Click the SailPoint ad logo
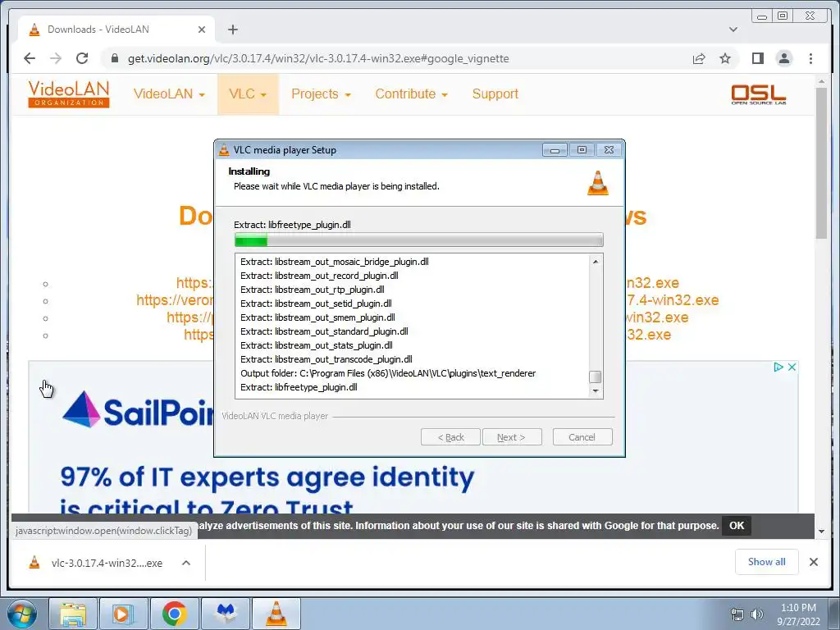The width and height of the screenshot is (840, 630). pyautogui.click(x=138, y=410)
